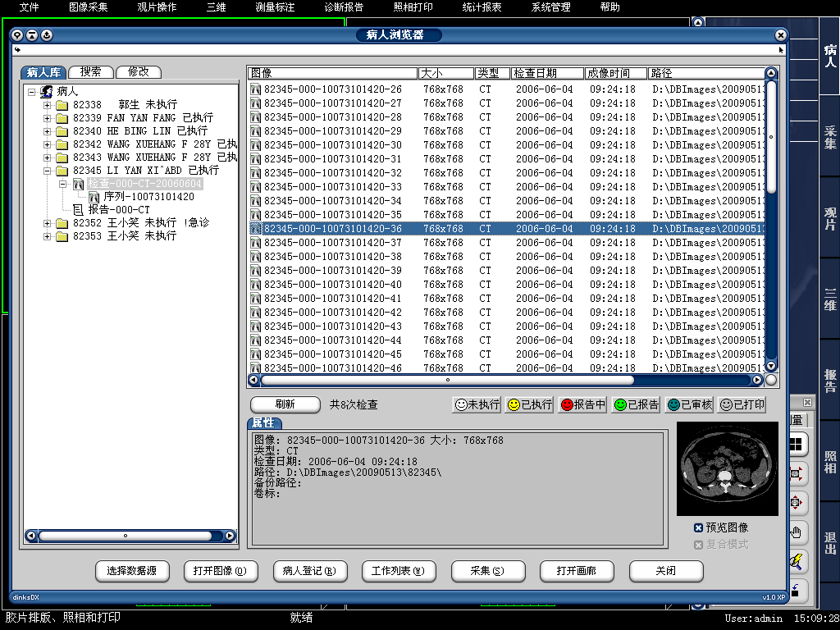Click the arrow icon left of the dialog toolbar strip

(17, 50)
